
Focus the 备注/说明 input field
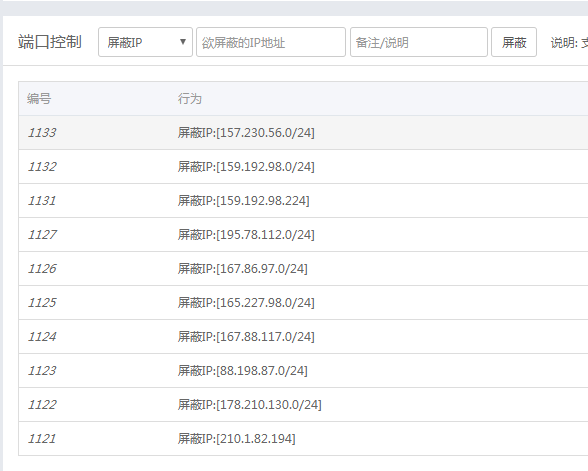point(418,42)
